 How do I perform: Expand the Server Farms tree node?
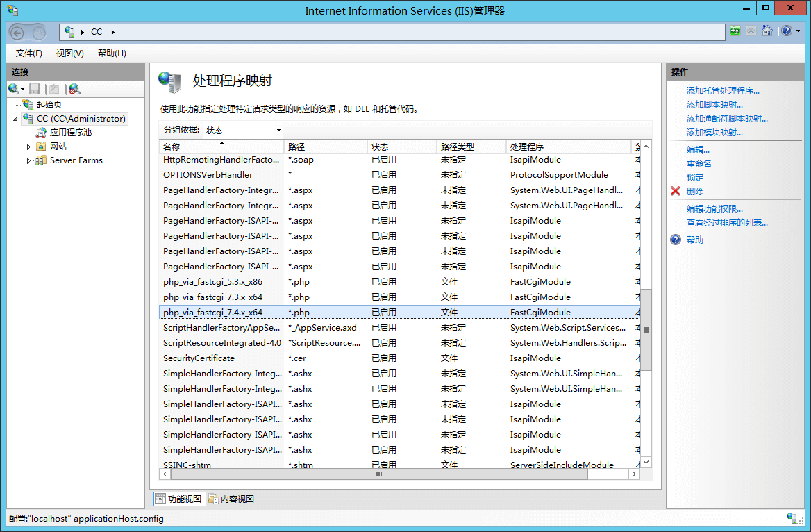[28, 160]
